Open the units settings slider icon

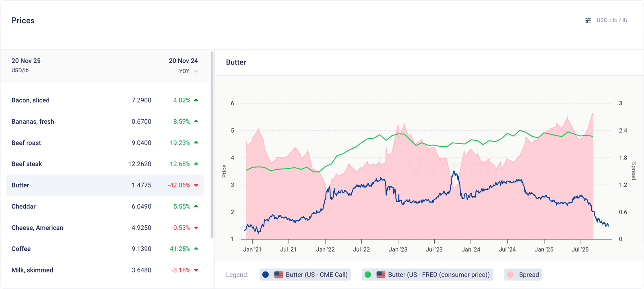[x=588, y=21]
